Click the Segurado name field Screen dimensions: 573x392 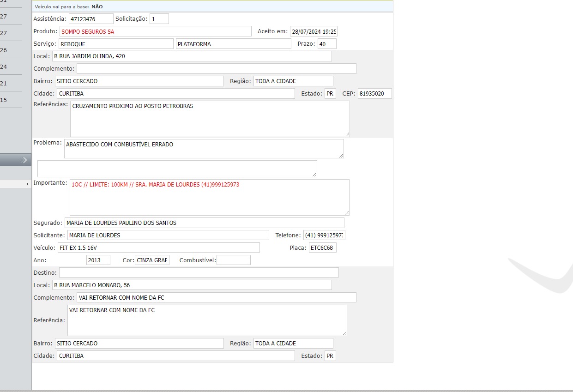point(204,223)
